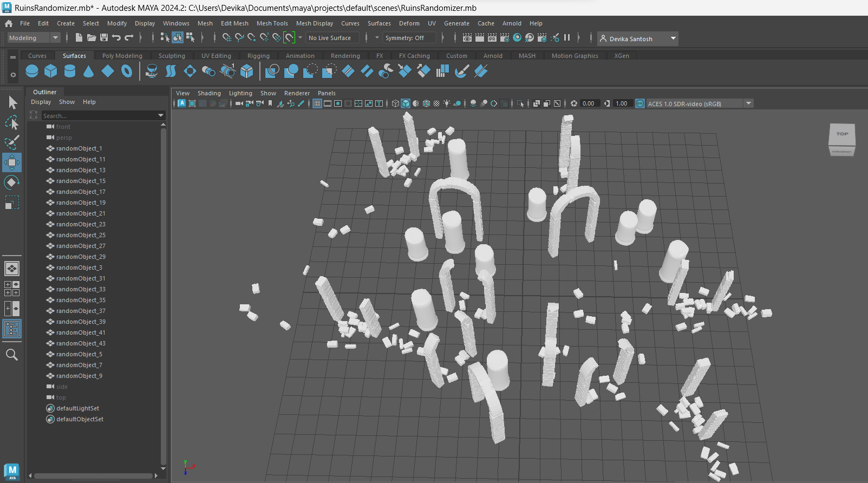Image resolution: width=868 pixels, height=483 pixels.
Task: Toggle smooth shade all in viewport toolbar
Action: pyautogui.click(x=406, y=103)
